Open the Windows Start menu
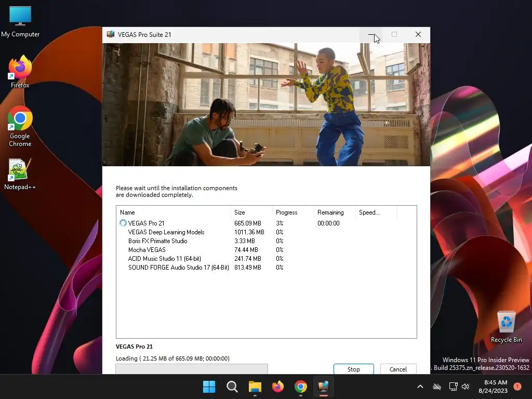Image resolution: width=532 pixels, height=399 pixels. tap(209, 387)
